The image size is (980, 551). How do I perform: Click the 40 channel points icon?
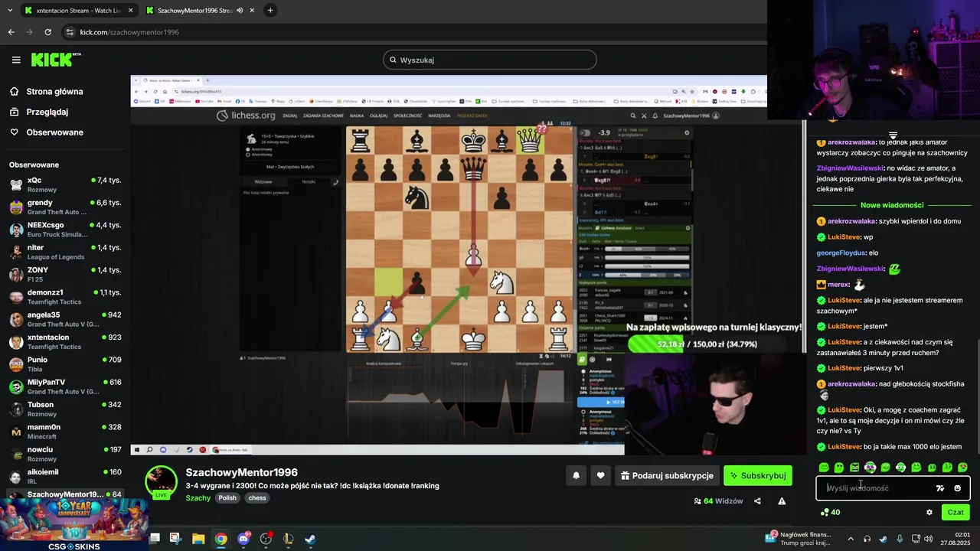point(830,513)
